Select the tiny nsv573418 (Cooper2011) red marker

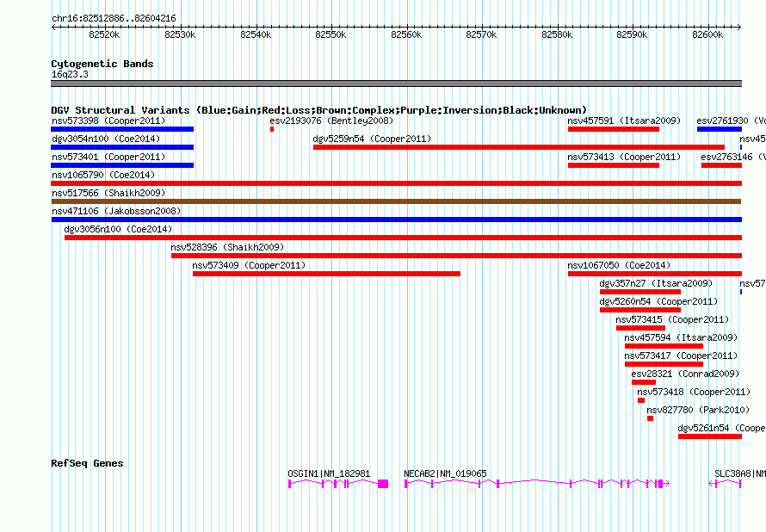click(x=641, y=400)
